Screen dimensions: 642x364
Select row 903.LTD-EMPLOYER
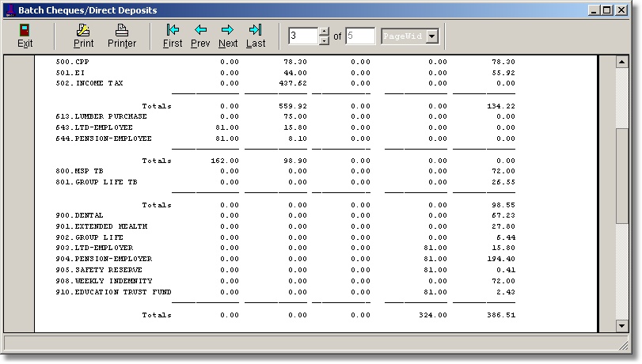click(x=94, y=248)
